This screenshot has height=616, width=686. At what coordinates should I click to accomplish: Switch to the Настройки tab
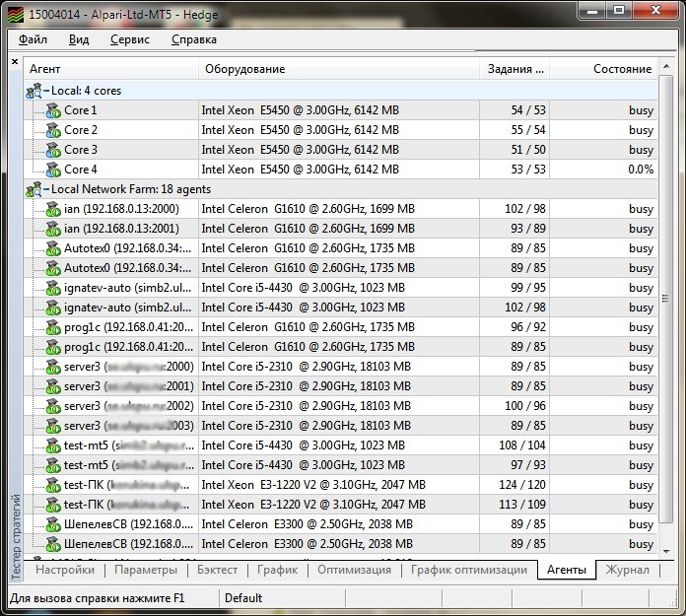pyautogui.click(x=65, y=570)
